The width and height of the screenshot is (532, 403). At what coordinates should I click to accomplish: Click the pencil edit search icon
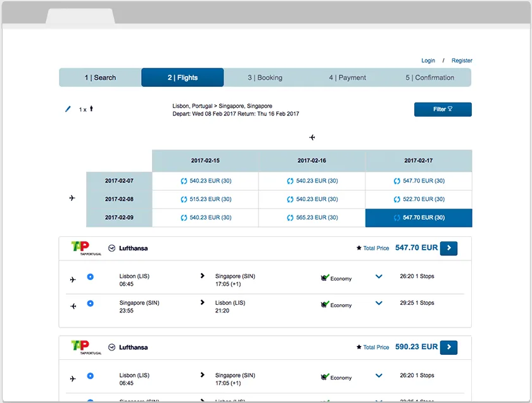coord(68,109)
